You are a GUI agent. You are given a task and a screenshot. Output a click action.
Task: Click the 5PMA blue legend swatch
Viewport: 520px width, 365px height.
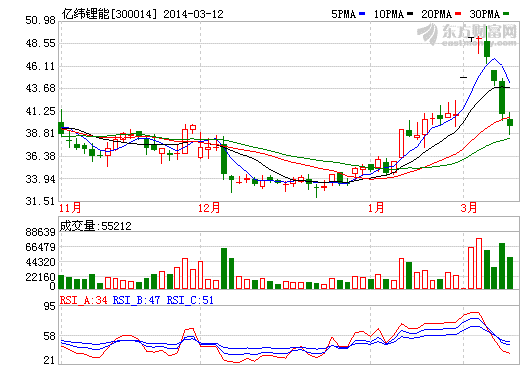(x=362, y=14)
